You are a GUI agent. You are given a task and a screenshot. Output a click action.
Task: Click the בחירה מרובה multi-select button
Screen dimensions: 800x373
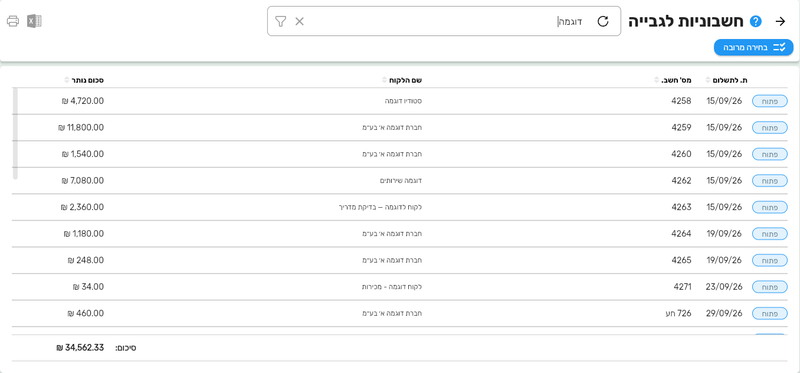pos(754,47)
